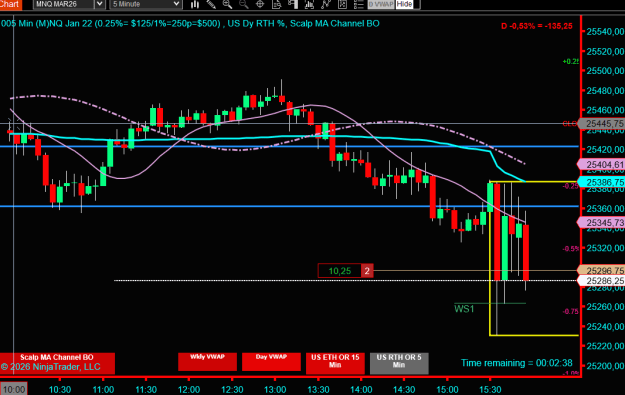This screenshot has height=395, width=625.
Task: Click the 25286,25 current price marker
Action: point(602,281)
